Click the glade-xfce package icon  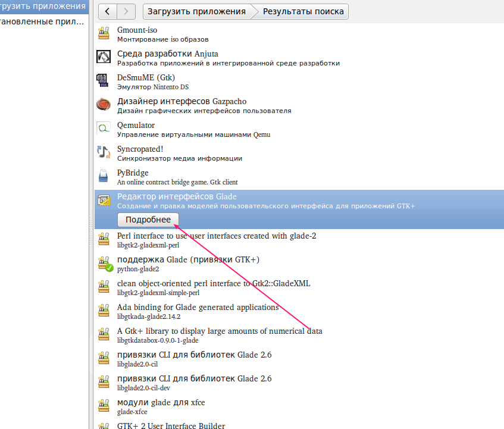[104, 406]
